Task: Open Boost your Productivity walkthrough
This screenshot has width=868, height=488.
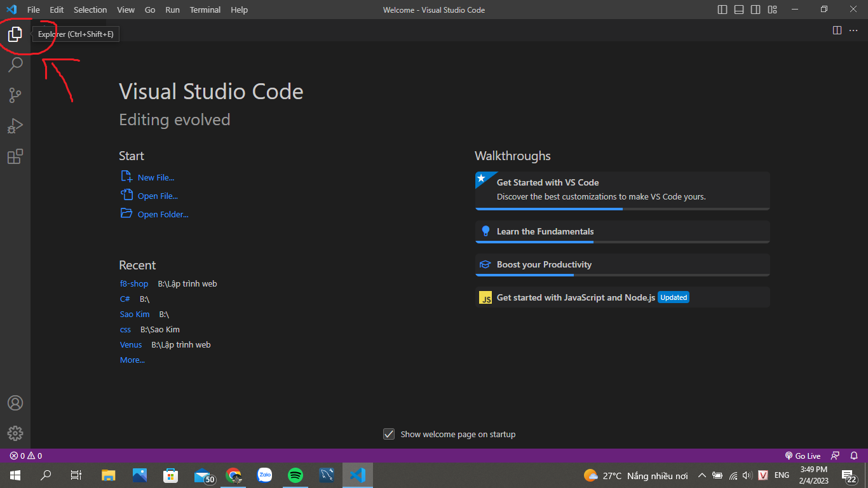Action: [622, 265]
